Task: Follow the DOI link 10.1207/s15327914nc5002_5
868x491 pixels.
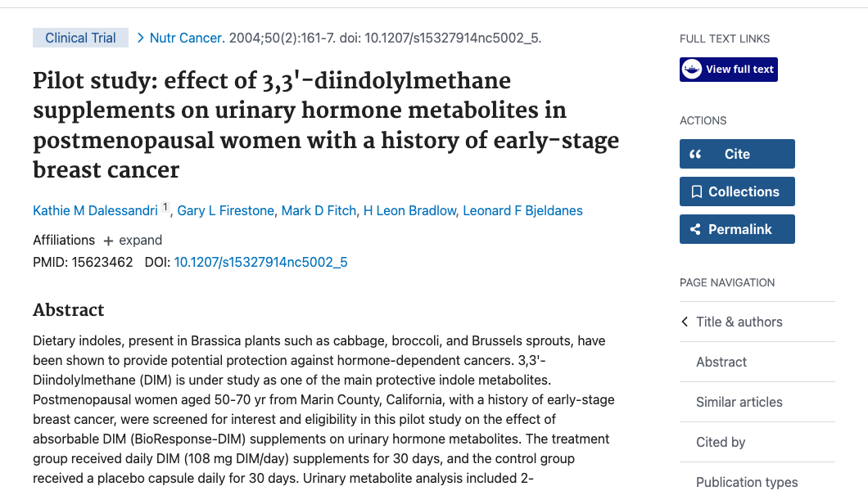Action: coord(260,262)
